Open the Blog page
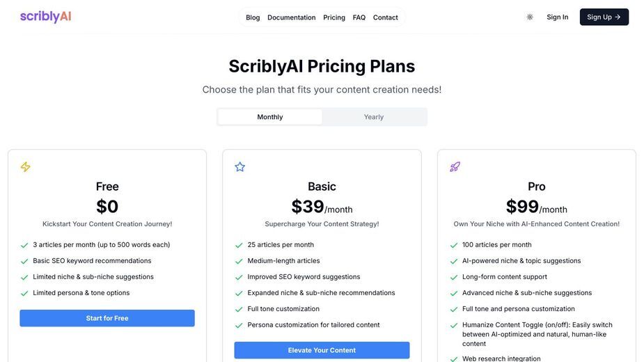The width and height of the screenshot is (644, 362). tap(253, 17)
